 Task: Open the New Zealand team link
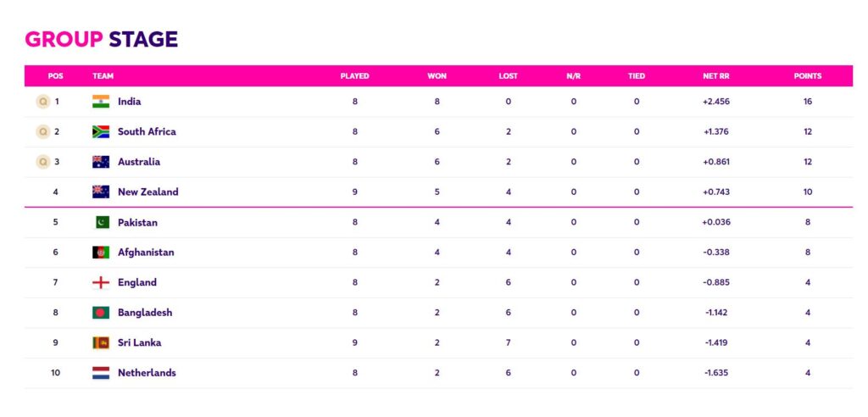[147, 192]
